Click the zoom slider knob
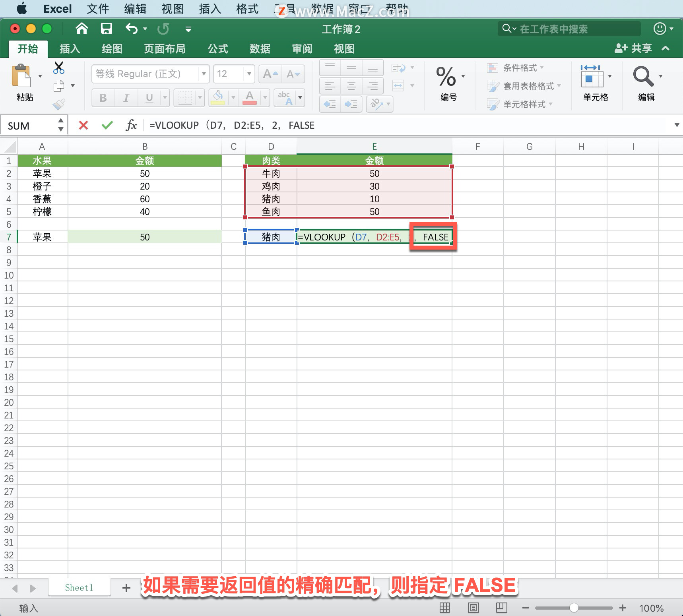This screenshot has height=616, width=683. coord(574,608)
